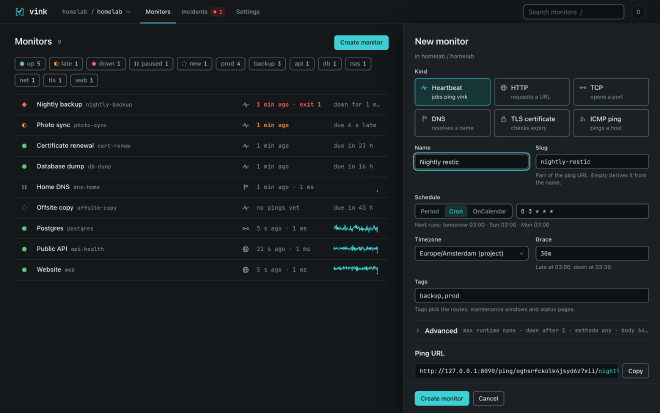Screen dimensions: 660x413
Task: Click the green status dot for Website
Action: (x=24, y=269)
